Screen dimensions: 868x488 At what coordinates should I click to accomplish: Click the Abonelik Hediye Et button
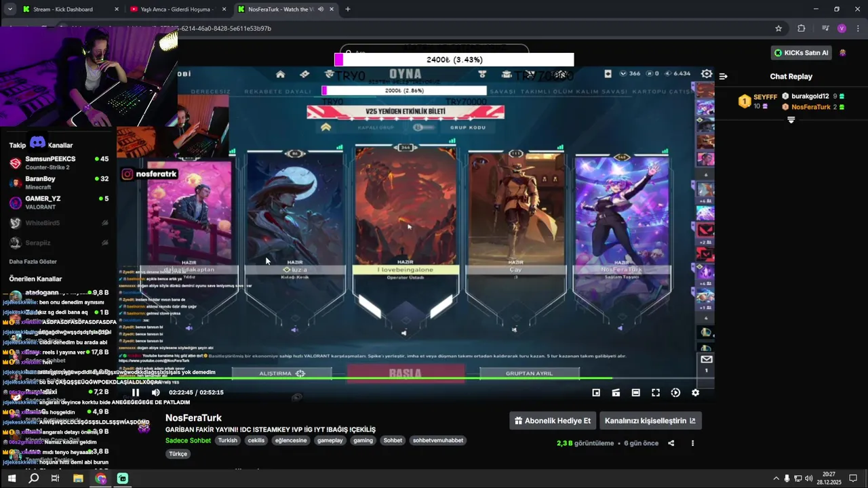coord(553,421)
